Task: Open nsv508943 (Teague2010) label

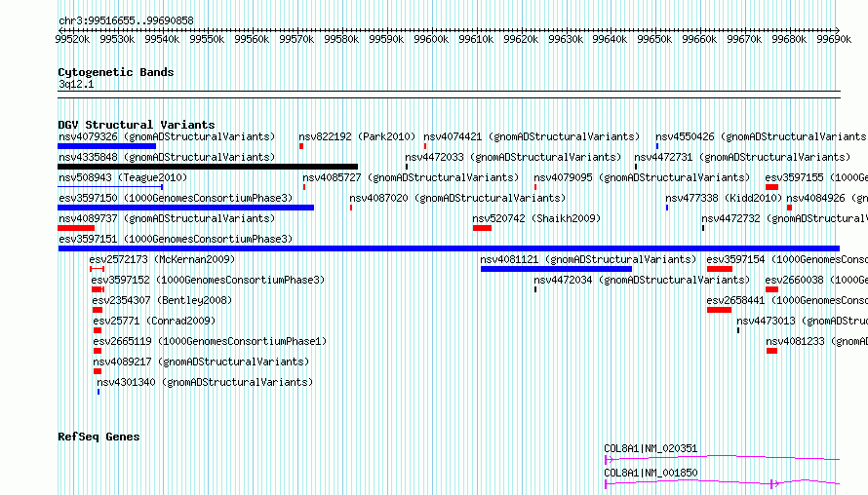Action: coord(123,177)
